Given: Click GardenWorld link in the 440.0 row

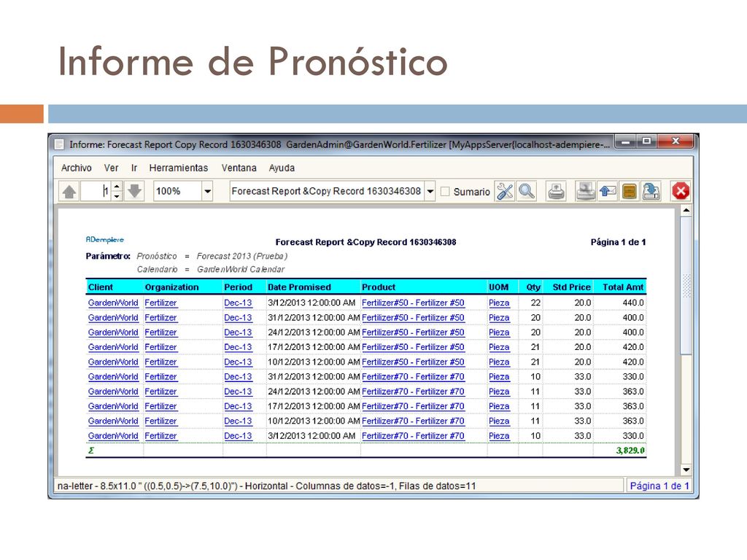Looking at the screenshot, I should click(x=113, y=303).
